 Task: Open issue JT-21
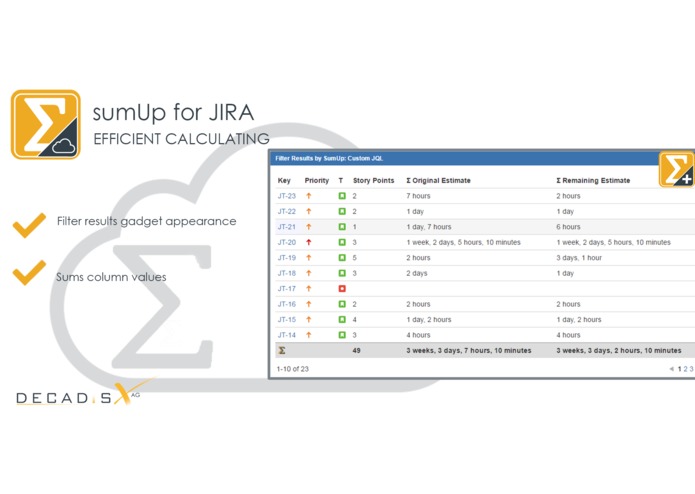[x=287, y=227]
